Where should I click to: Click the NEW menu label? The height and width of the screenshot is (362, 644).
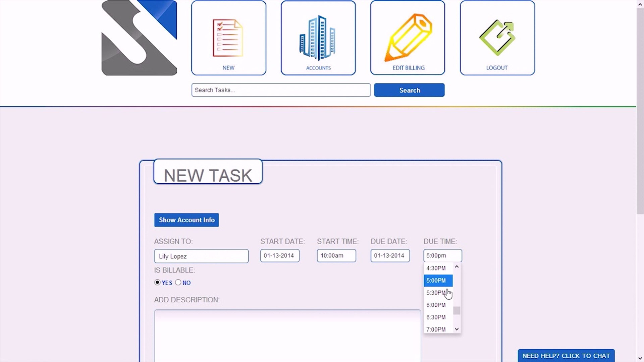(x=228, y=67)
